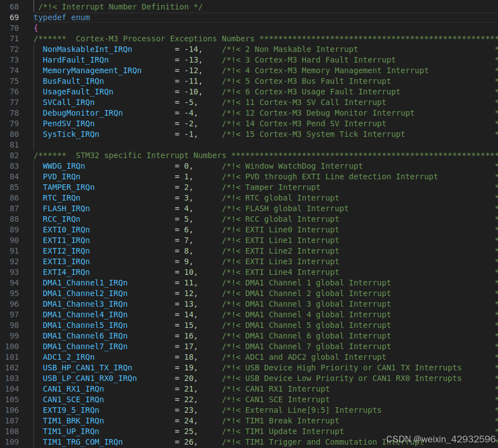This screenshot has width=498, height=448.
Task: Click '15 Cortex-M3 System Tick Interrupt' comment
Action: click(325, 134)
